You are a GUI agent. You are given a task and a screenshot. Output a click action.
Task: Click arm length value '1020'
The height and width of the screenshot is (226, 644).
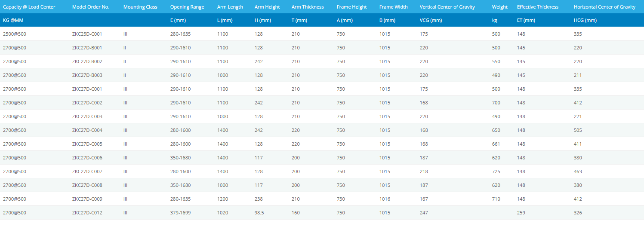click(223, 213)
